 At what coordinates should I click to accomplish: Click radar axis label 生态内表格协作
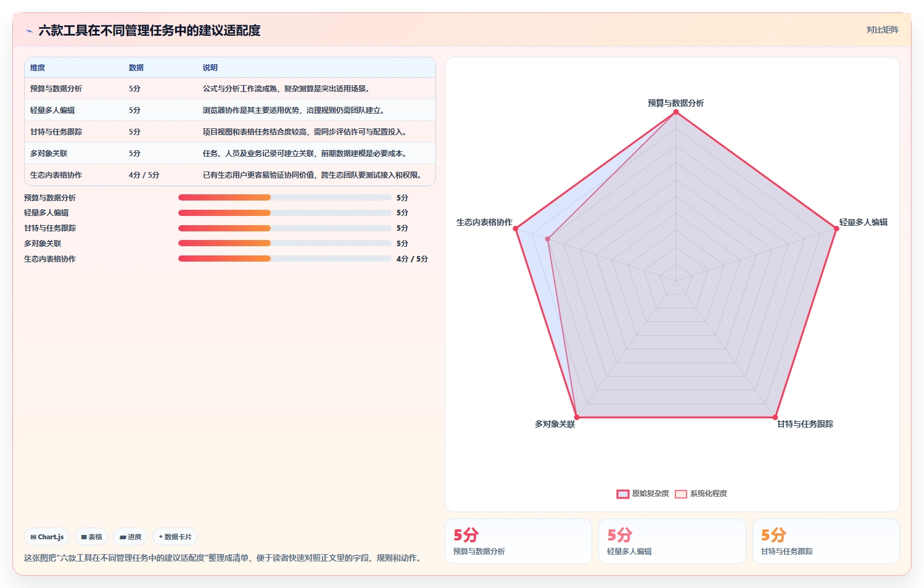point(484,222)
